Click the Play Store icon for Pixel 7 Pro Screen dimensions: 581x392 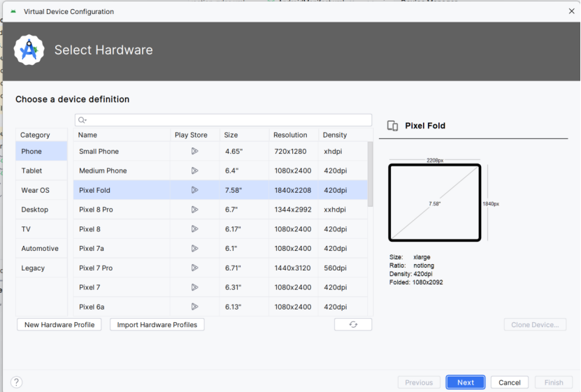click(194, 268)
